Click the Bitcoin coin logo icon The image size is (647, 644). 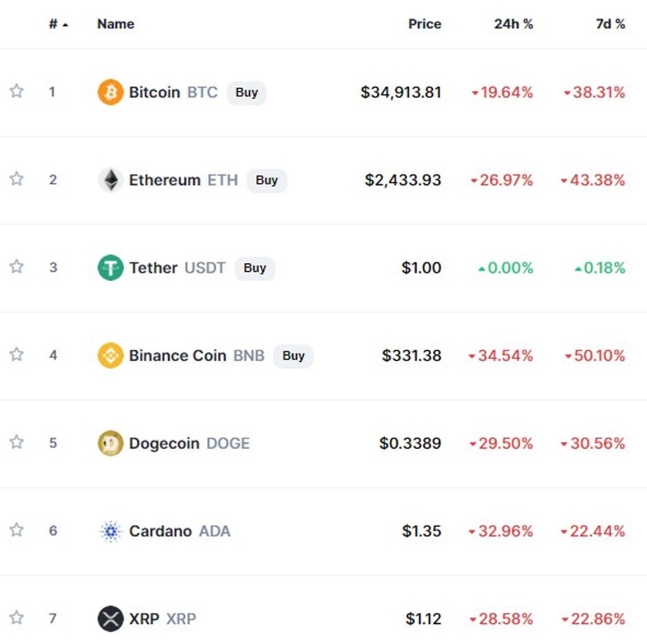110,92
